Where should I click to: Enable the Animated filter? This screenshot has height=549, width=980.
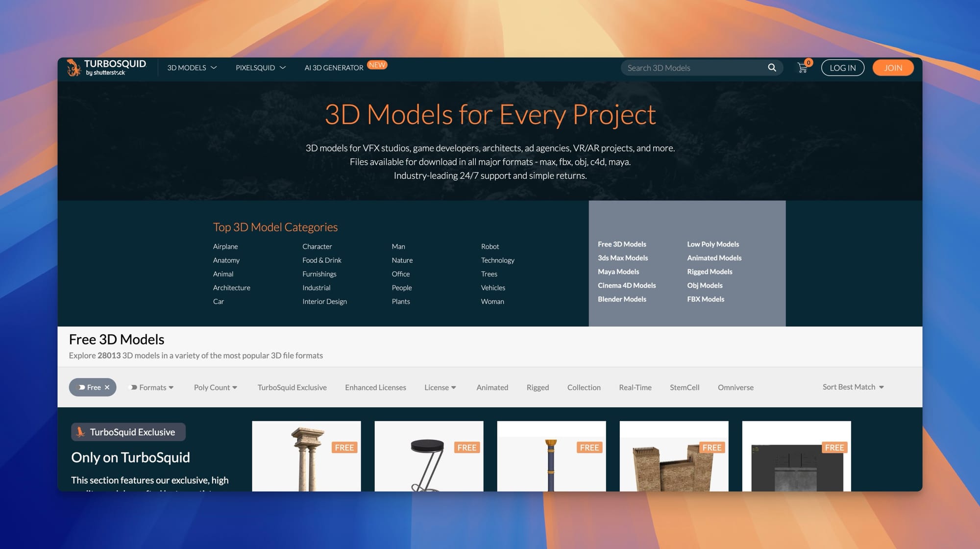coord(492,387)
